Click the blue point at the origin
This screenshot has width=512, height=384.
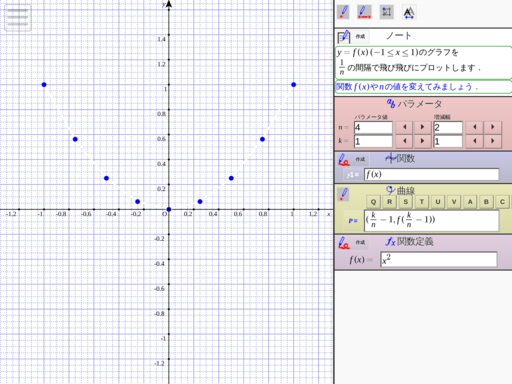tap(169, 209)
